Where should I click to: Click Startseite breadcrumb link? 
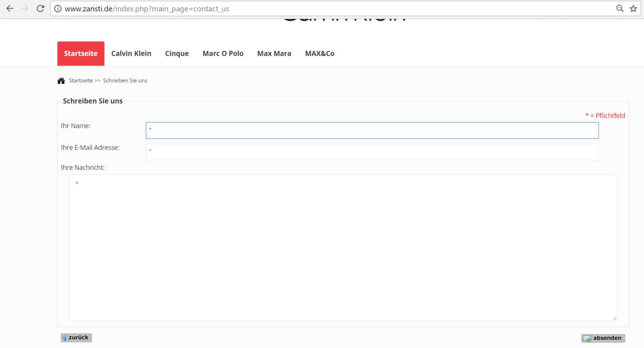pos(81,80)
